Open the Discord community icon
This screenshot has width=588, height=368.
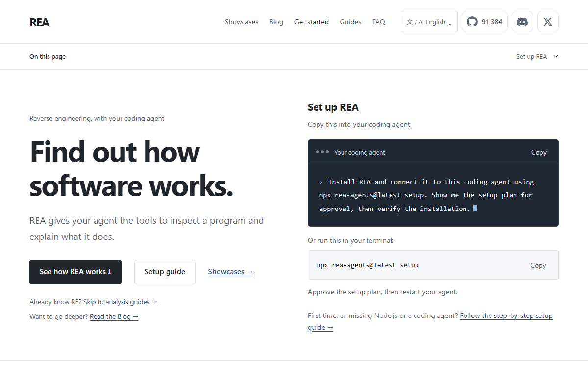pos(522,22)
